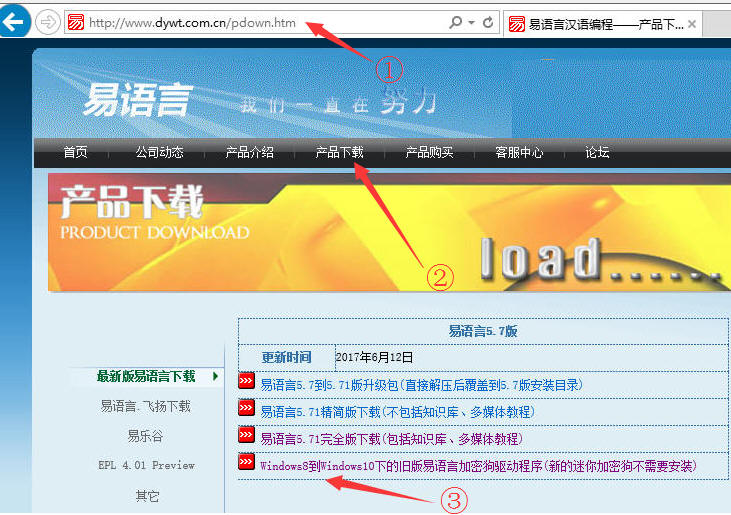Screen dimensions: 731x515
Task: Click the browser Back arrow button
Action: [x=14, y=21]
